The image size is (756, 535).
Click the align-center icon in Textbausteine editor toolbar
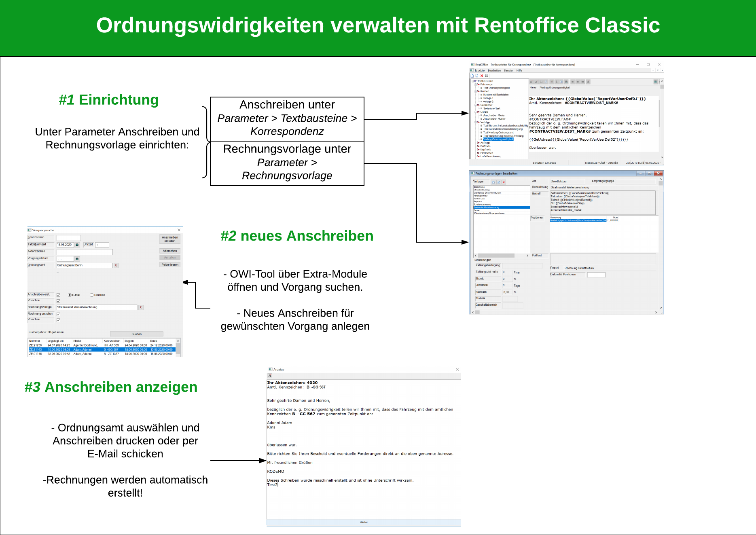point(578,82)
